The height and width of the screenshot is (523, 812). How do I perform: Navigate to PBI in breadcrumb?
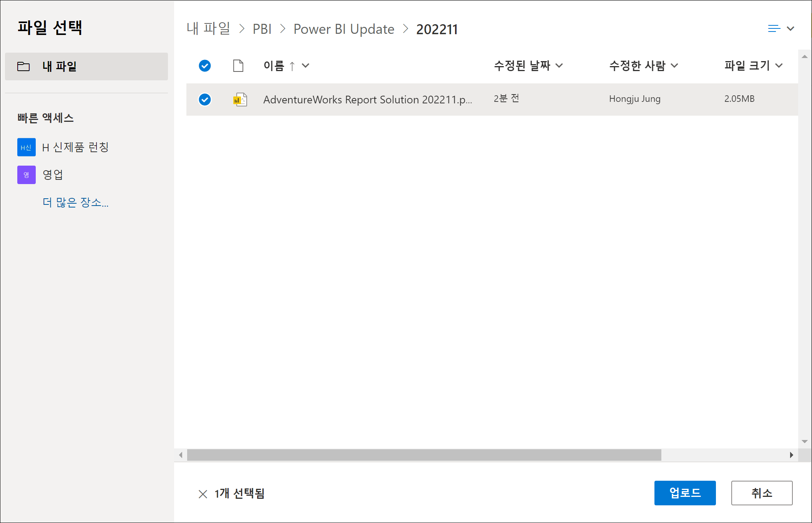coord(262,29)
